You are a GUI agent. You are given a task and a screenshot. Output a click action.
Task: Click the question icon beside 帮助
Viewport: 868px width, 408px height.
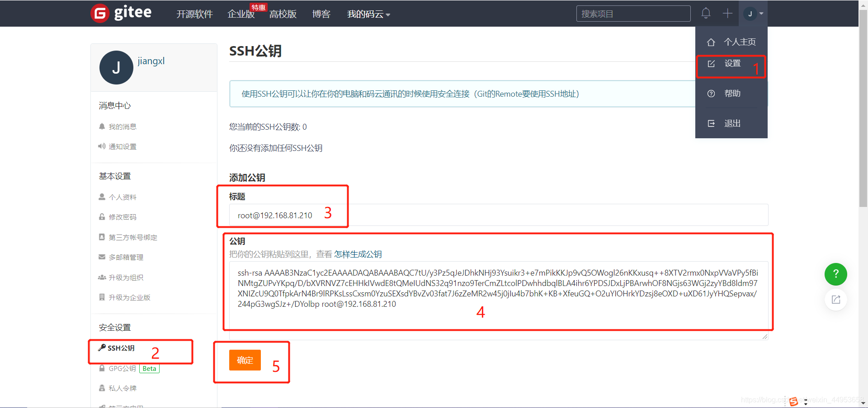click(711, 94)
